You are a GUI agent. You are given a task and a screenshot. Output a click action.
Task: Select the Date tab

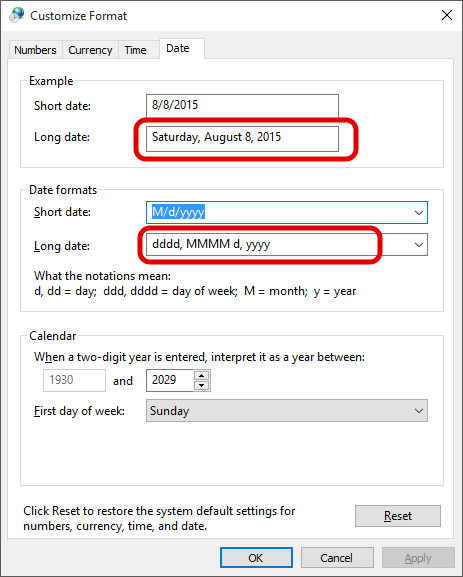[178, 48]
